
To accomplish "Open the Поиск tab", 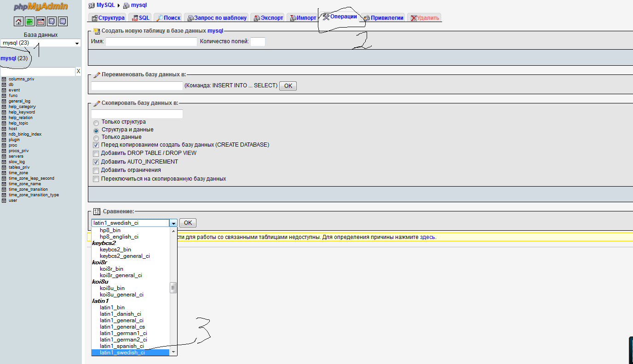I will click(x=168, y=18).
